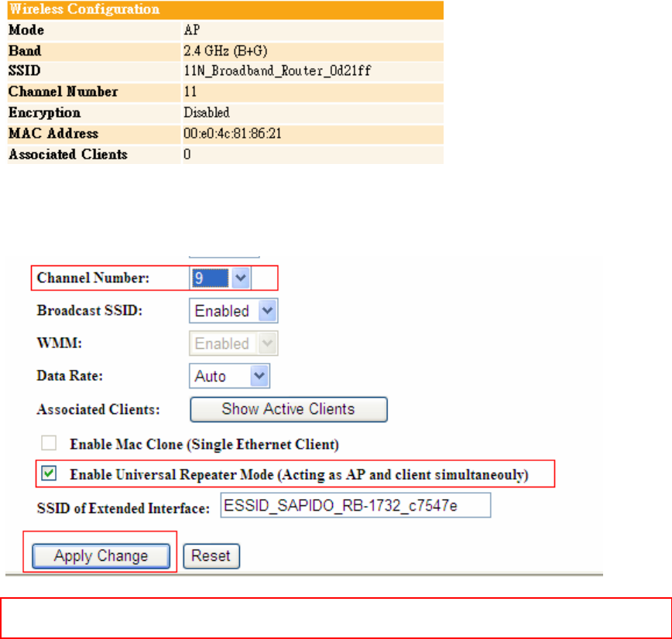This screenshot has width=672, height=639.
Task: Click the WMM: label
Action: (59, 343)
